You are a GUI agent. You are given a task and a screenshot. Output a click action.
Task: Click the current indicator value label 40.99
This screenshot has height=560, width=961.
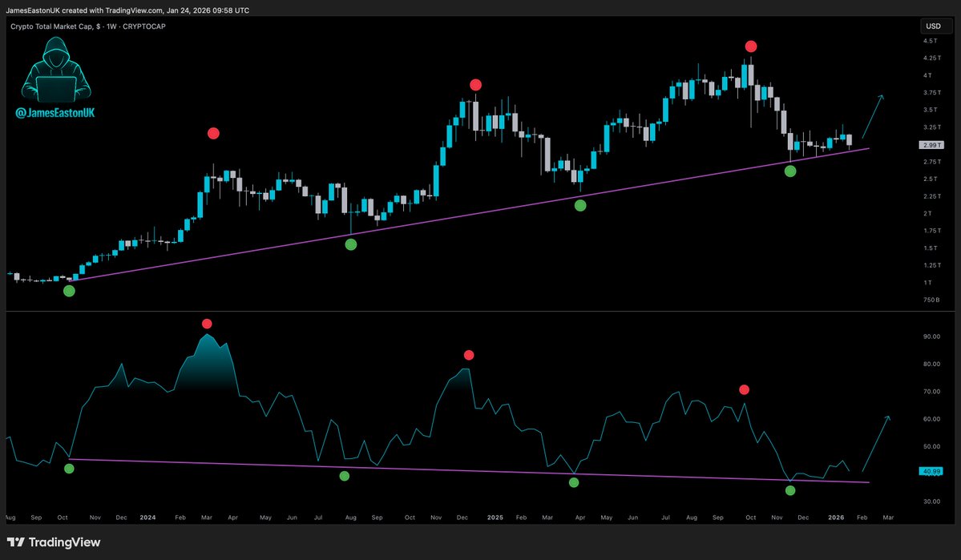click(x=931, y=471)
